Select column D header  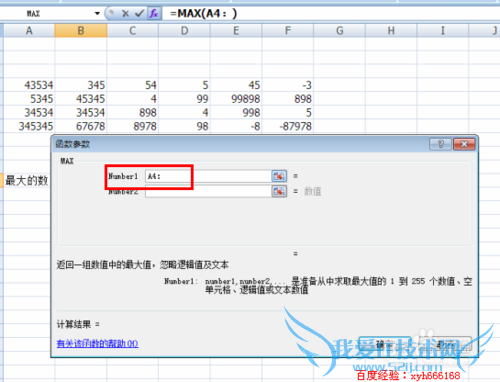tap(184, 31)
